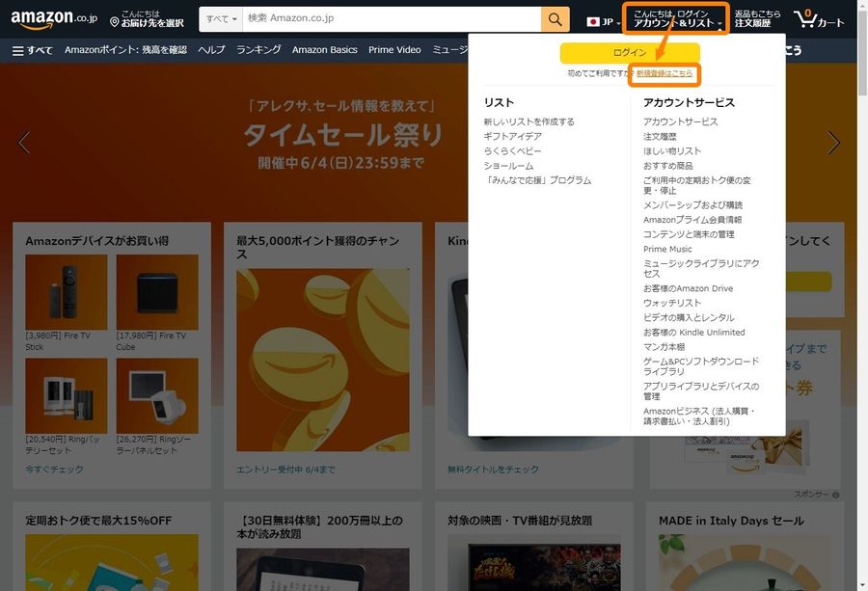Open Amazonプライム会員情報 link

click(x=692, y=220)
